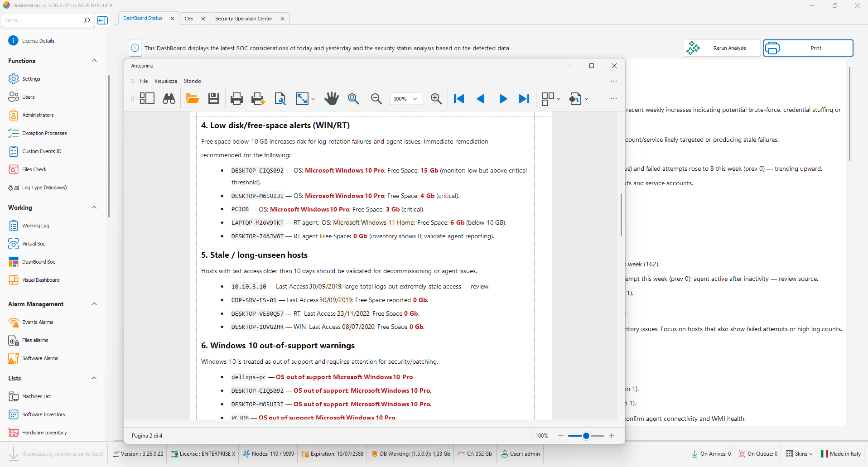Image resolution: width=868 pixels, height=467 pixels.
Task: Click the binoculars find icon in preview toolbar
Action: (x=169, y=99)
